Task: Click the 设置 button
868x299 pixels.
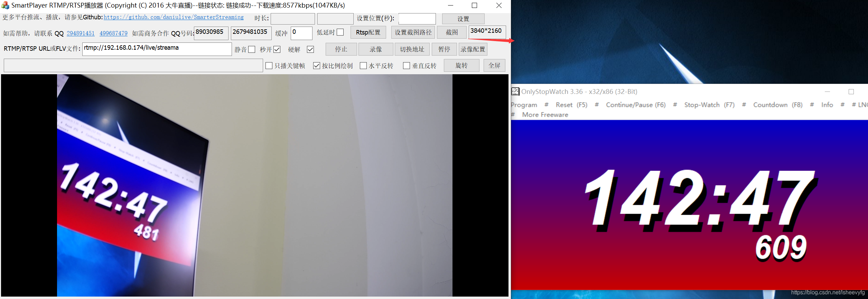Action: (x=463, y=19)
